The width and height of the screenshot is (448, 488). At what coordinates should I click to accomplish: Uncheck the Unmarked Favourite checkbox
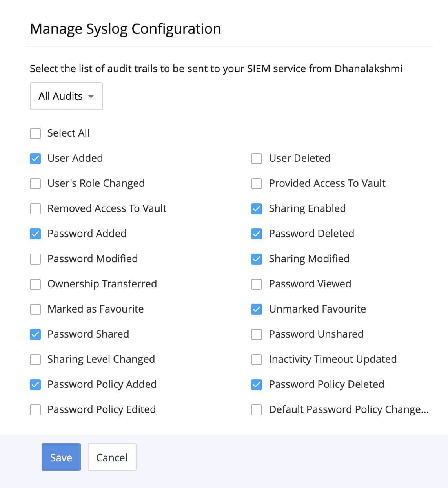257,309
